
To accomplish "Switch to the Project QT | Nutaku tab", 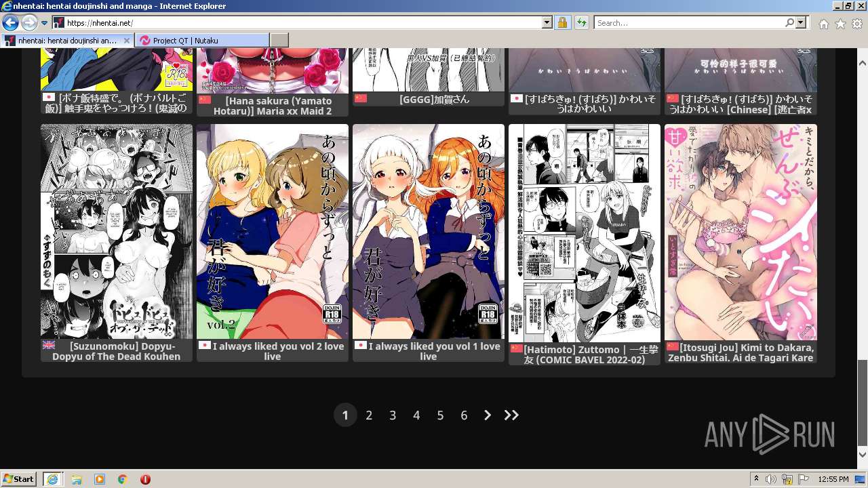I will click(x=202, y=41).
